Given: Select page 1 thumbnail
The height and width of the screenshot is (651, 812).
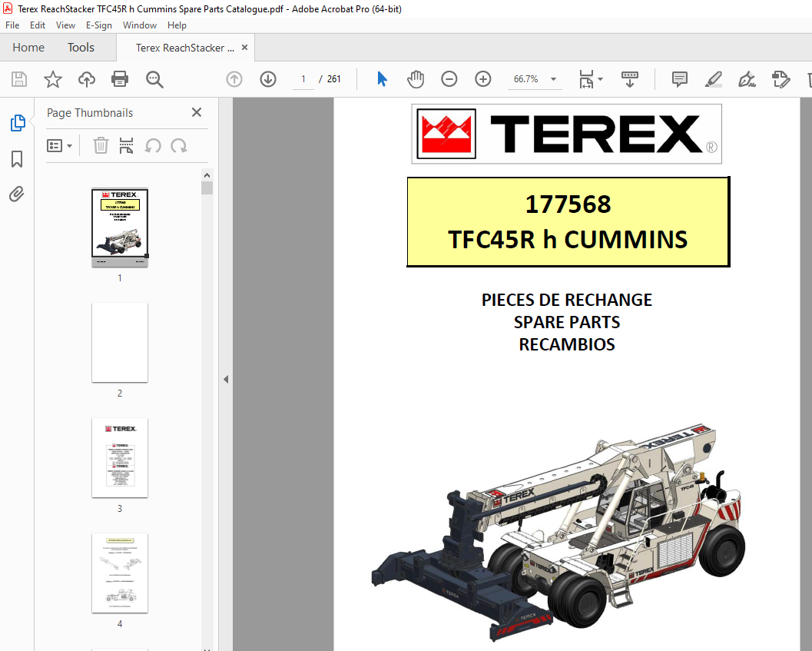Looking at the screenshot, I should pyautogui.click(x=120, y=228).
